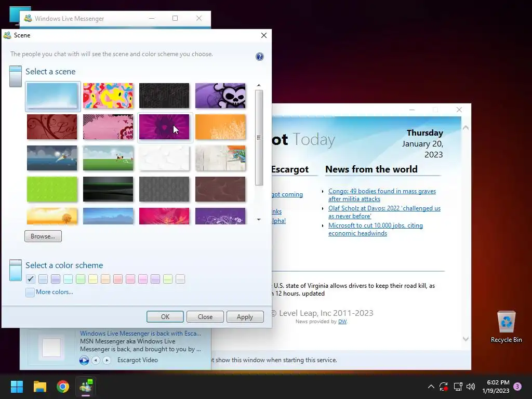
Task: Select the pink scene with halftone dots
Action: (x=108, y=127)
